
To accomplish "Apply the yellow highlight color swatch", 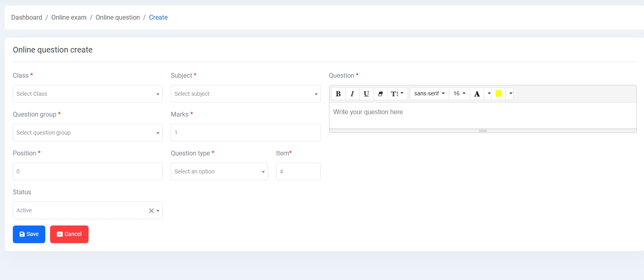I will tap(499, 94).
